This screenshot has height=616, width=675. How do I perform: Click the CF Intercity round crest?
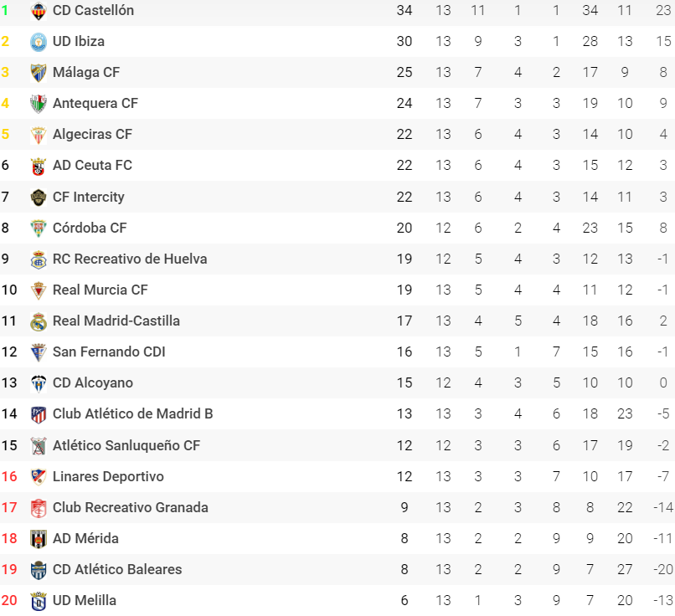tap(39, 198)
